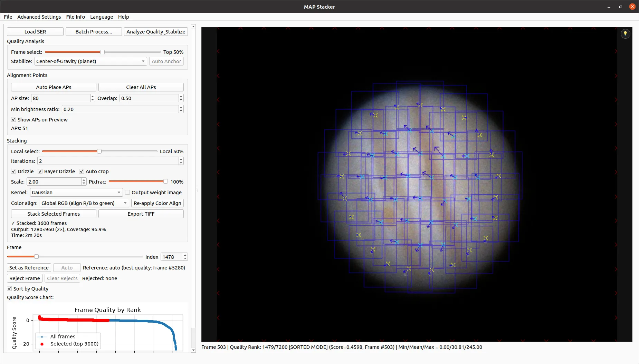Toggle the Drizzle checkbox
Screen dimensions: 639x364
(x=13, y=171)
